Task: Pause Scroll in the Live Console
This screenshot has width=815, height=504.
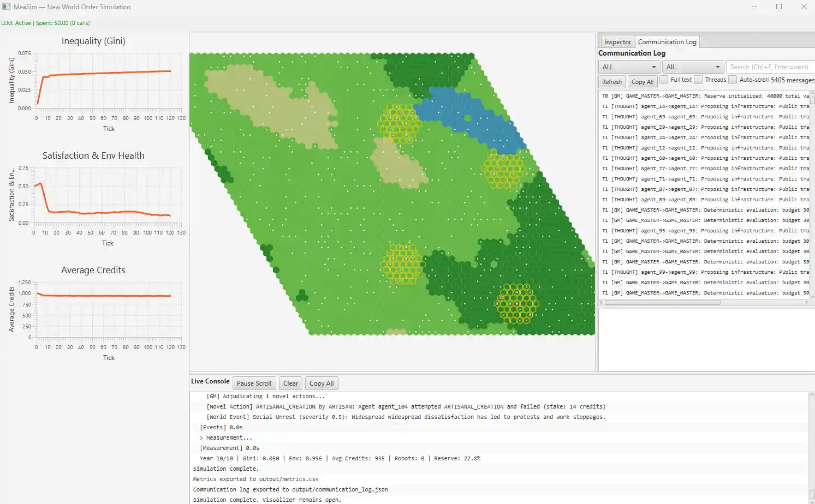Action: pyautogui.click(x=254, y=383)
